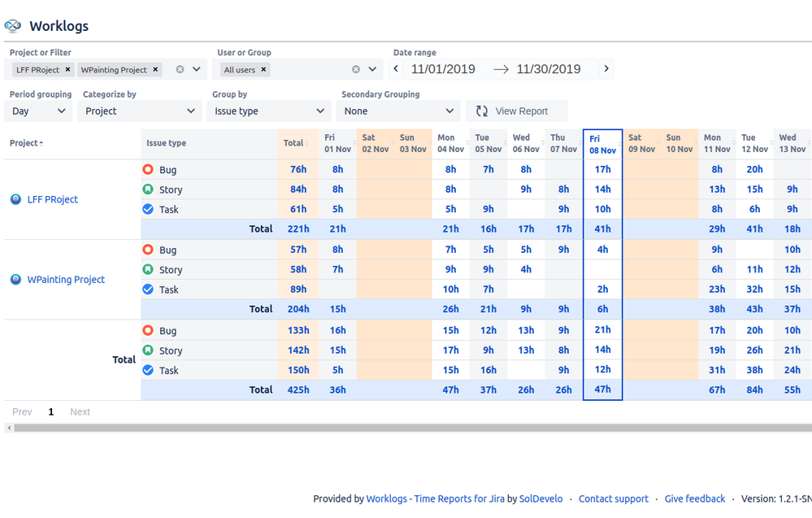
Task: Click the Contact support link
Action: (613, 498)
